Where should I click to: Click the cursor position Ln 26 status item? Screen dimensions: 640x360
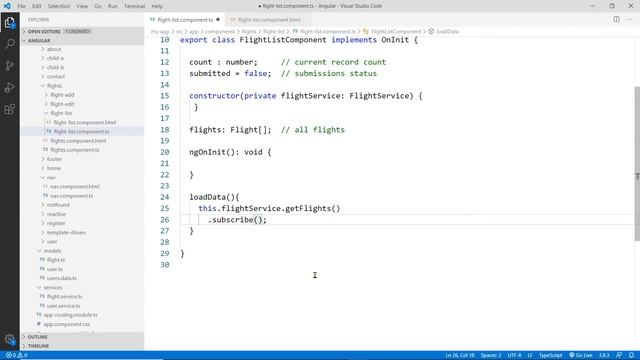point(460,355)
